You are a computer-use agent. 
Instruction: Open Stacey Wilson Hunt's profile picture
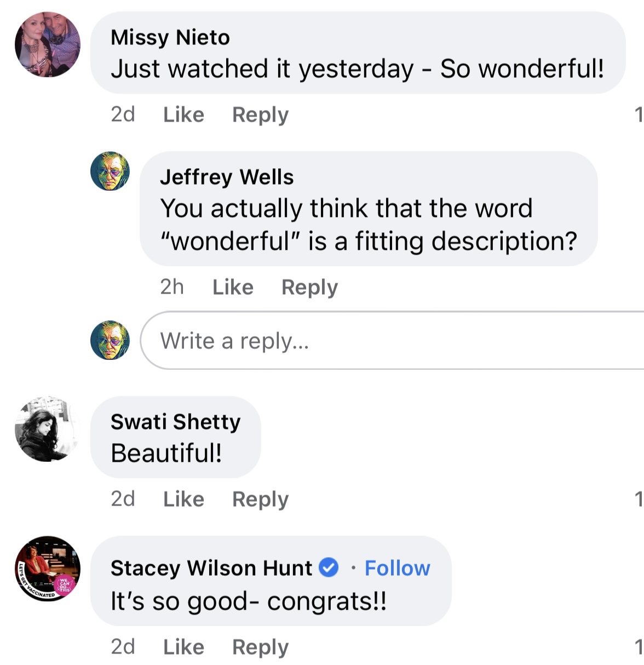[x=47, y=569]
